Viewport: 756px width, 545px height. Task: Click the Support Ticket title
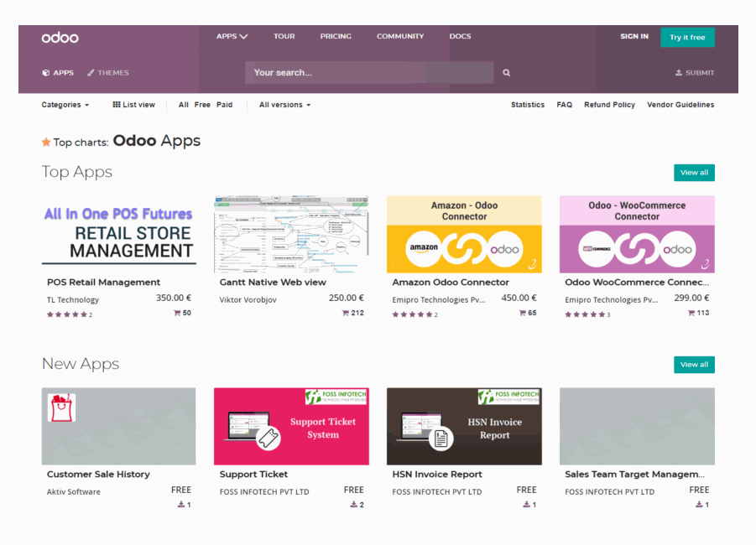click(253, 475)
